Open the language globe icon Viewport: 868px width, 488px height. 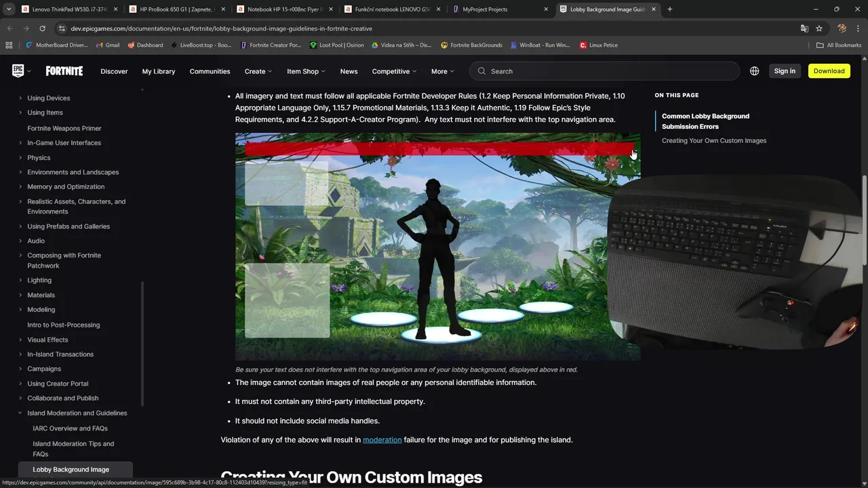click(754, 71)
